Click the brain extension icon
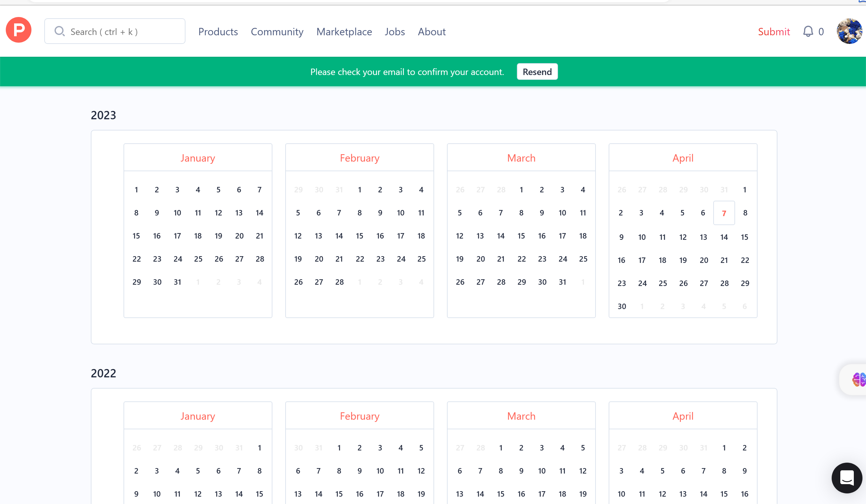866x504 pixels. point(858,379)
